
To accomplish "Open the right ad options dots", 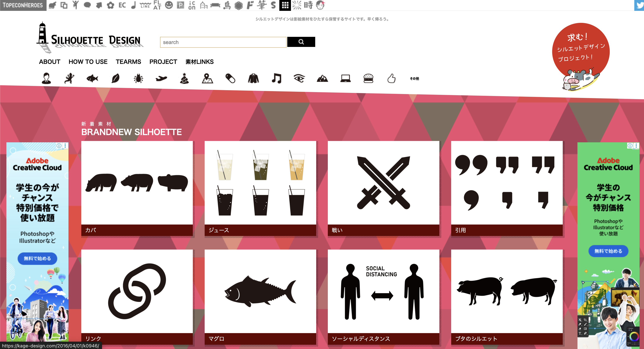I will tap(636, 145).
